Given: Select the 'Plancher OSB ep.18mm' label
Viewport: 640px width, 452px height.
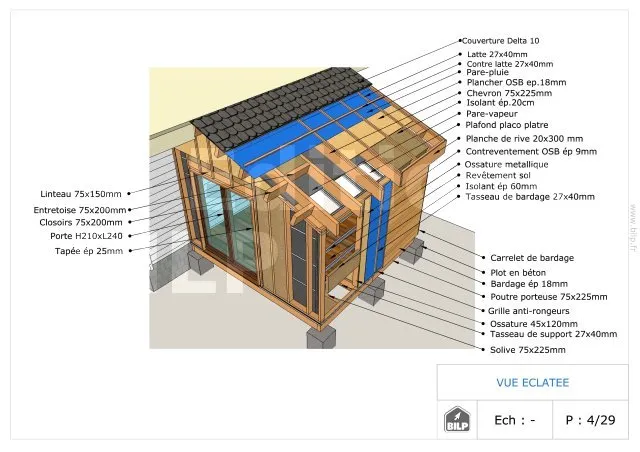Looking at the screenshot, I should pyautogui.click(x=516, y=82).
